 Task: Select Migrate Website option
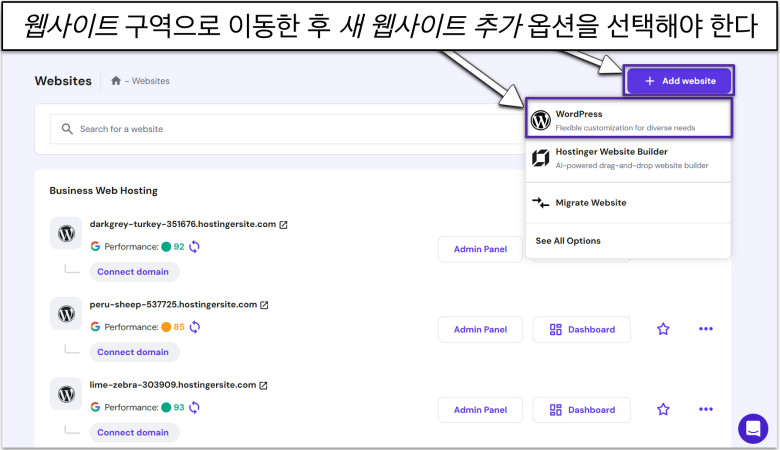pyautogui.click(x=592, y=203)
